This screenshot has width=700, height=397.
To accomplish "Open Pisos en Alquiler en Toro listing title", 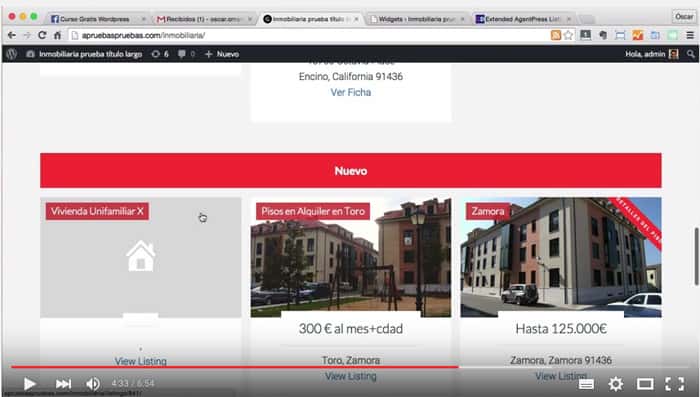I will [313, 211].
